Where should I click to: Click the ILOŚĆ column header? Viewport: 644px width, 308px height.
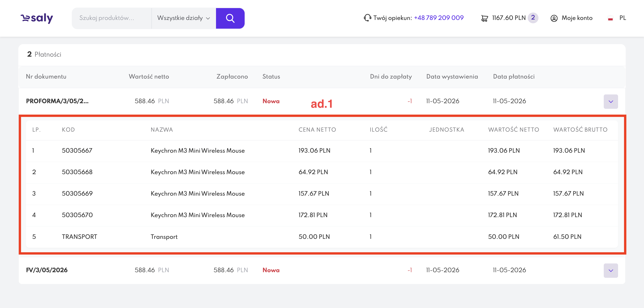pos(379,129)
